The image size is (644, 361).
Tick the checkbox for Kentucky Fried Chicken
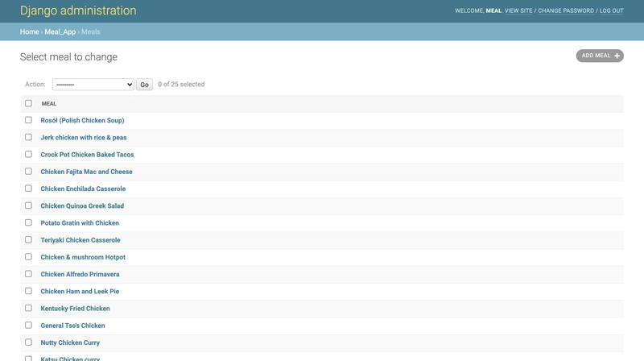28,308
